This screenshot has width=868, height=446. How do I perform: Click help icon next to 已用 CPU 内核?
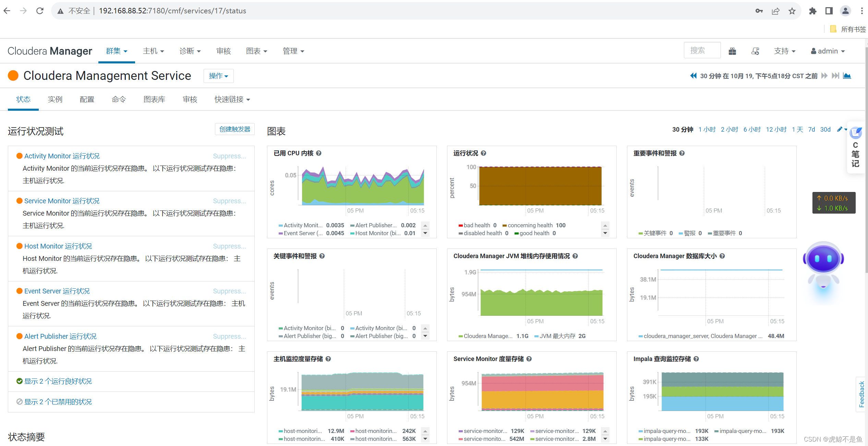[x=319, y=153]
